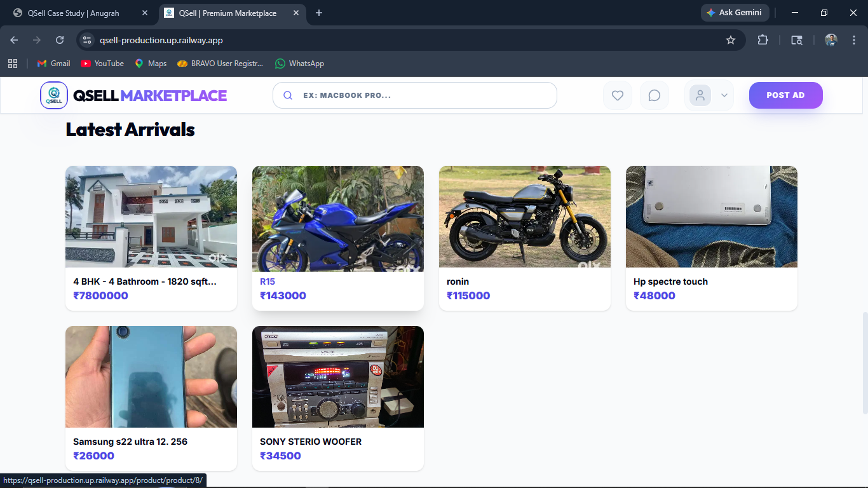The height and width of the screenshot is (488, 868).
Task: Open the SONY STERIO WOOFER photo
Action: (338, 377)
